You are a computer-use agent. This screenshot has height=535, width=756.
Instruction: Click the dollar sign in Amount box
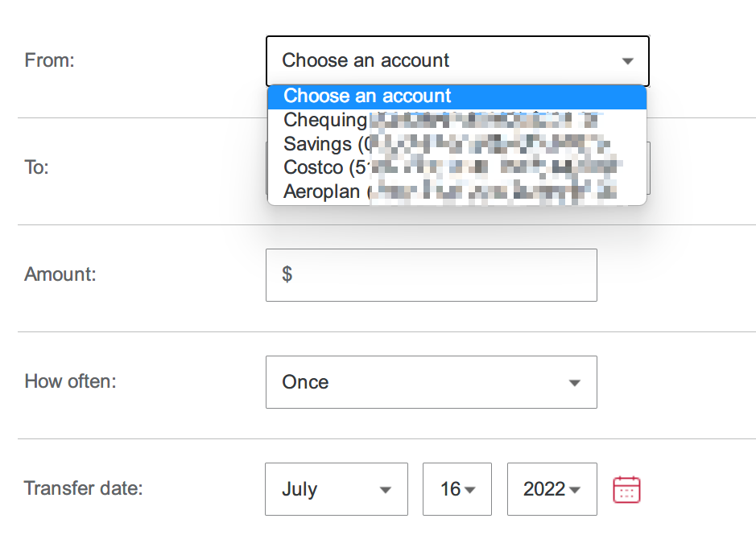[287, 274]
